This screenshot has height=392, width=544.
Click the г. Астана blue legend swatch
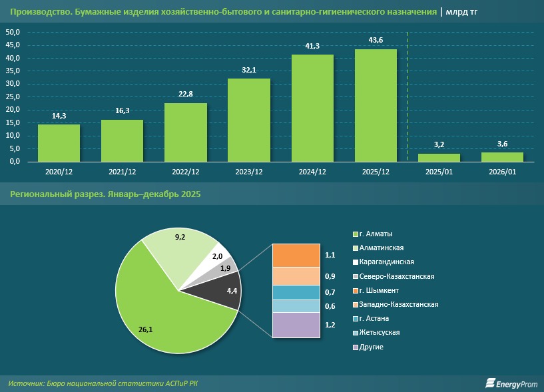(x=355, y=319)
